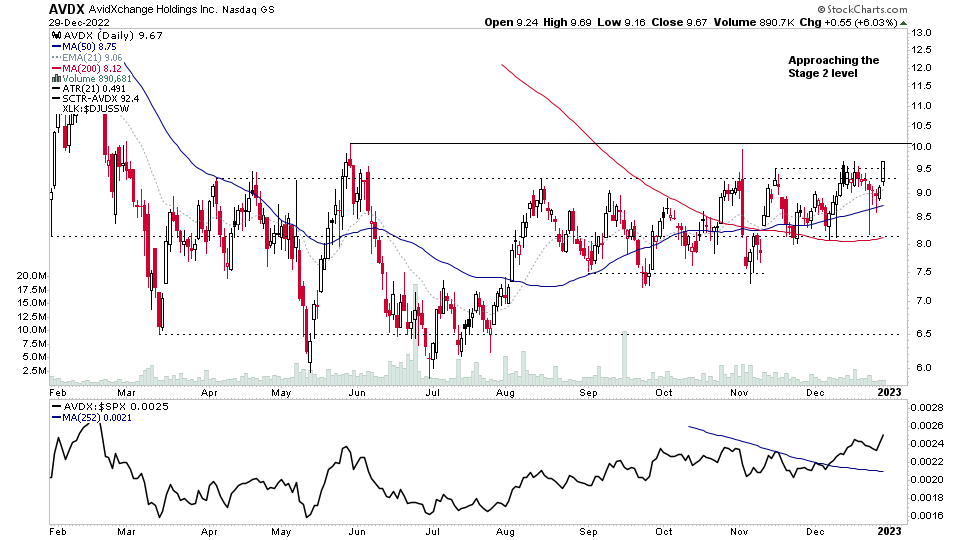Click the 0.0028 relative strength axis label
The height and width of the screenshot is (540, 960).
pyautogui.click(x=927, y=408)
